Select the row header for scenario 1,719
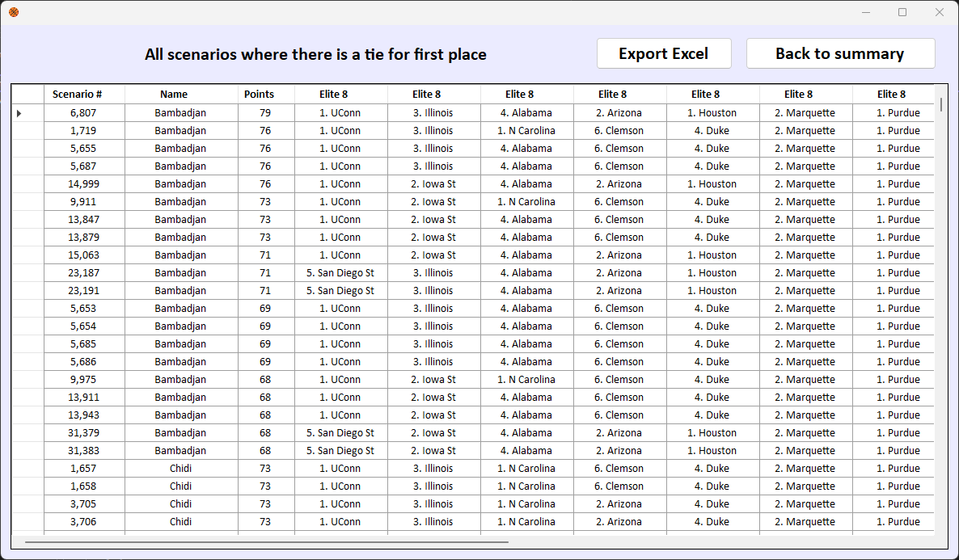959x560 pixels. pos(28,131)
